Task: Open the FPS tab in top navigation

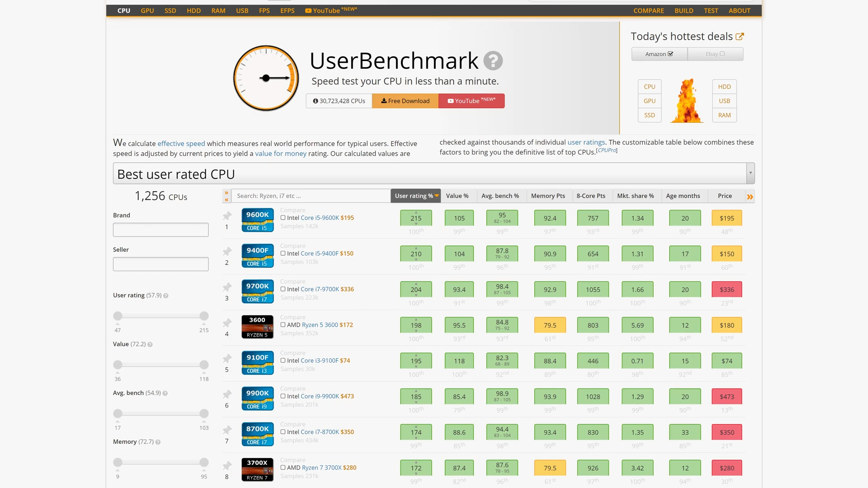Action: coord(264,10)
